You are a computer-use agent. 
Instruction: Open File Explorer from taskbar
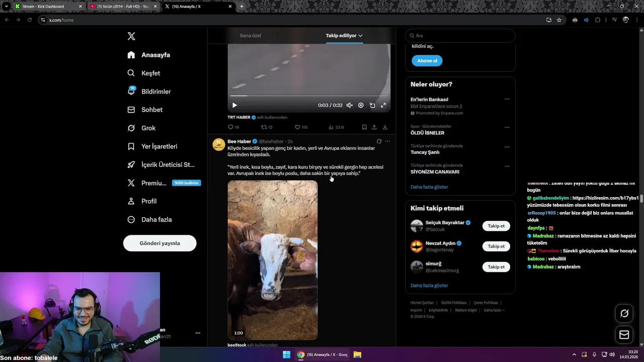tap(357, 354)
